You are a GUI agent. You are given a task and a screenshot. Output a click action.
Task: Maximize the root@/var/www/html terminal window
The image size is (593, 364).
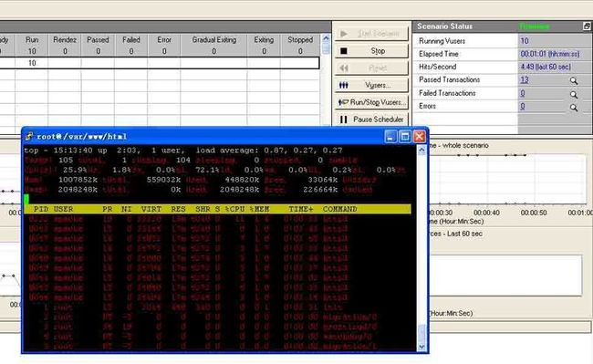click(405, 137)
